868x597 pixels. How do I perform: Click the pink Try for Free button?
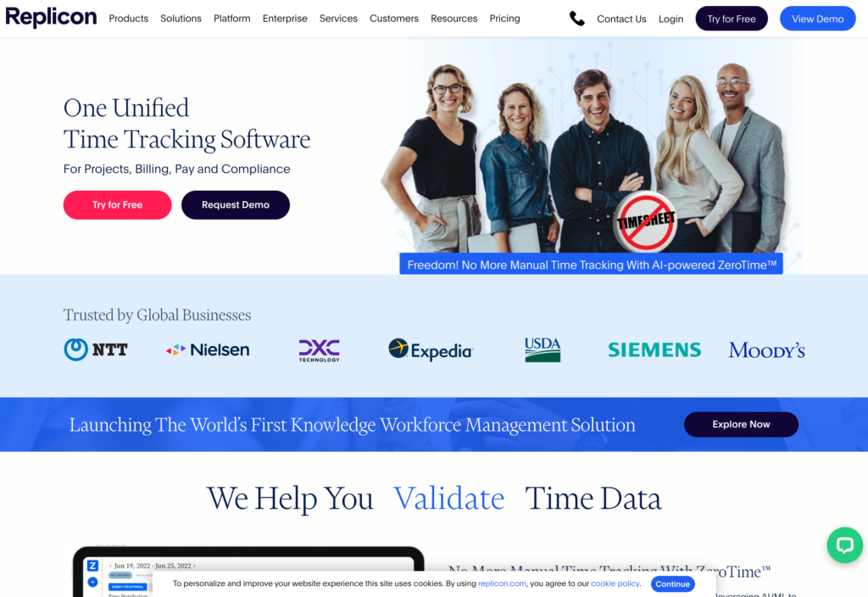[117, 205]
